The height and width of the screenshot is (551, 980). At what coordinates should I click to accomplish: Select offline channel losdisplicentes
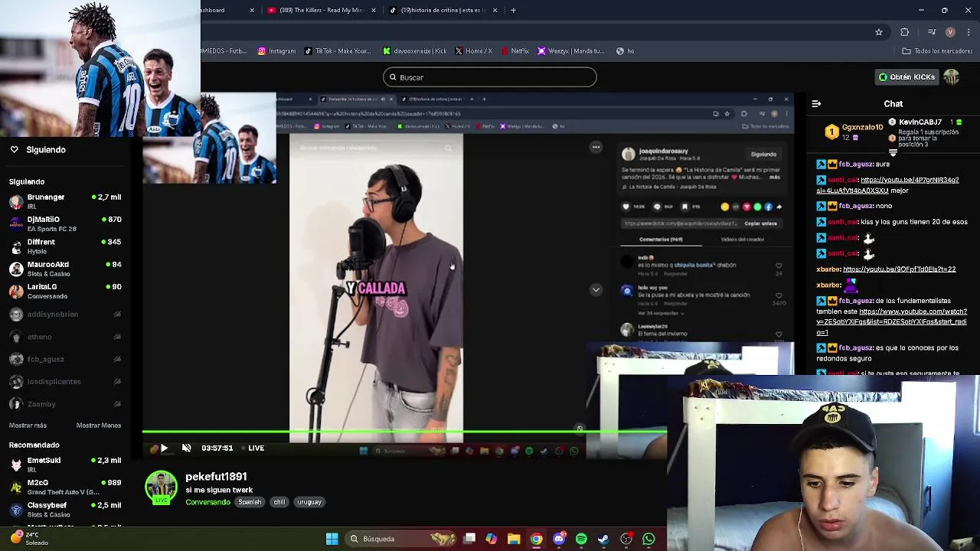(65, 381)
